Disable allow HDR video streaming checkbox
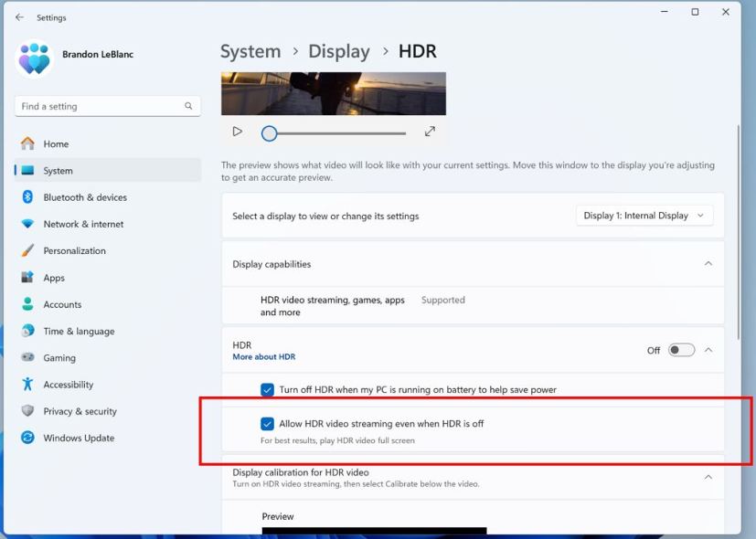The width and height of the screenshot is (756, 539). pyautogui.click(x=267, y=423)
